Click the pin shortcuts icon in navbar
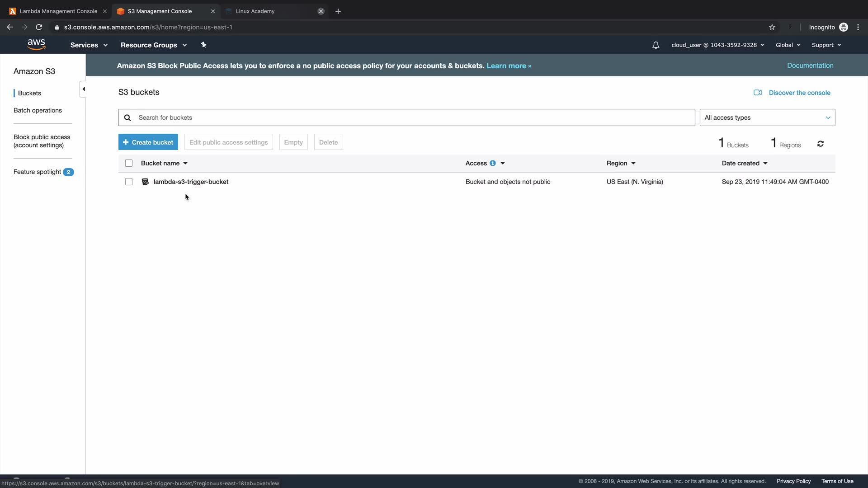This screenshot has height=488, width=868. pyautogui.click(x=203, y=45)
